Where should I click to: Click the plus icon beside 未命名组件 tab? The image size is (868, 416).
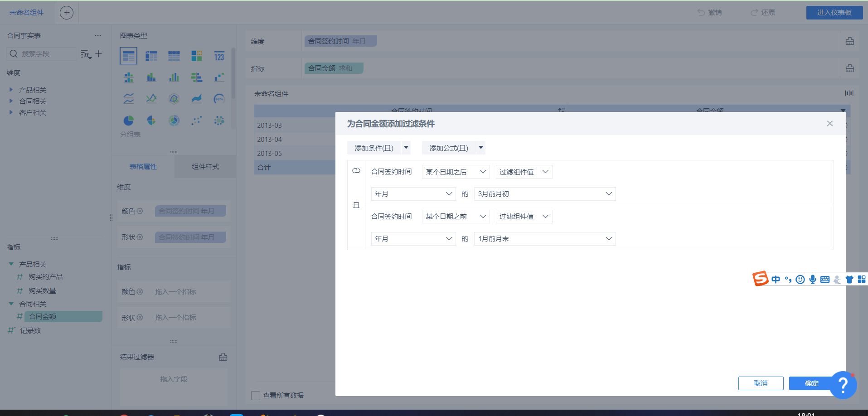(67, 13)
